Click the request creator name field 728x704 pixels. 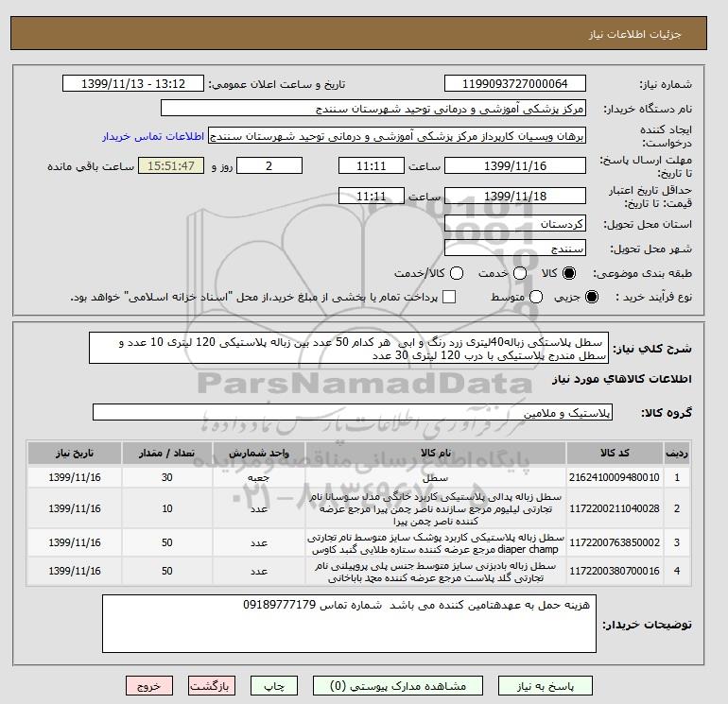[x=397, y=135]
